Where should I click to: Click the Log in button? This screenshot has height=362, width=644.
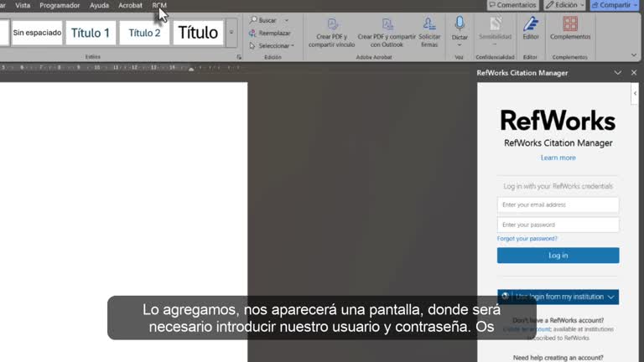(558, 256)
